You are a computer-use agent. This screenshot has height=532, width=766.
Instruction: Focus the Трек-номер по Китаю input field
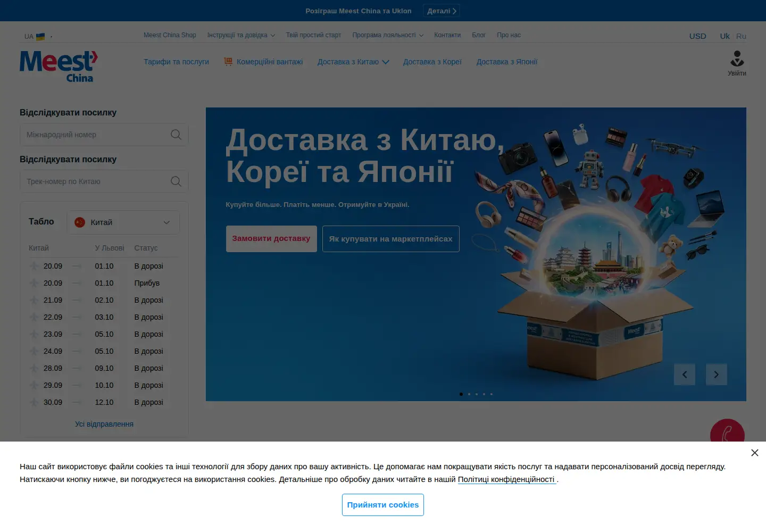coord(104,181)
